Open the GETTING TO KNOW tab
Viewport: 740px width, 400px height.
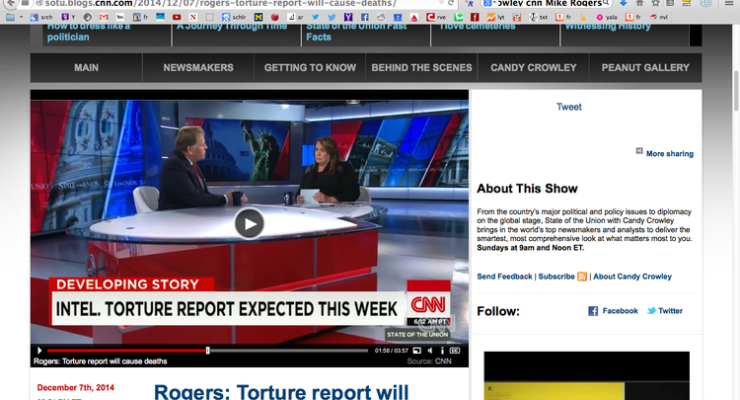[310, 67]
